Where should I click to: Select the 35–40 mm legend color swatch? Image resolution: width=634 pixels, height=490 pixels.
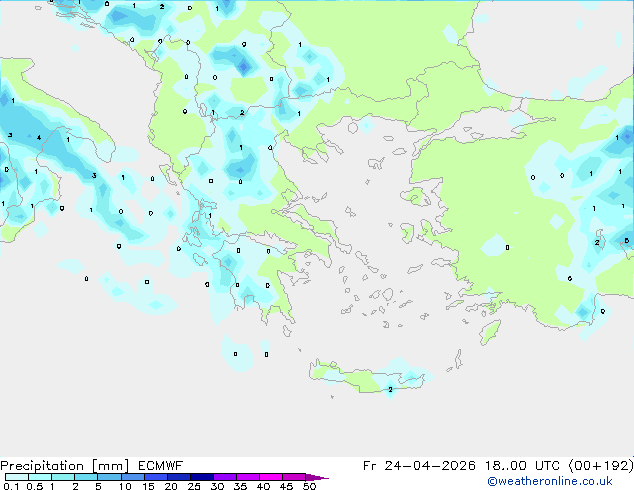248,477
